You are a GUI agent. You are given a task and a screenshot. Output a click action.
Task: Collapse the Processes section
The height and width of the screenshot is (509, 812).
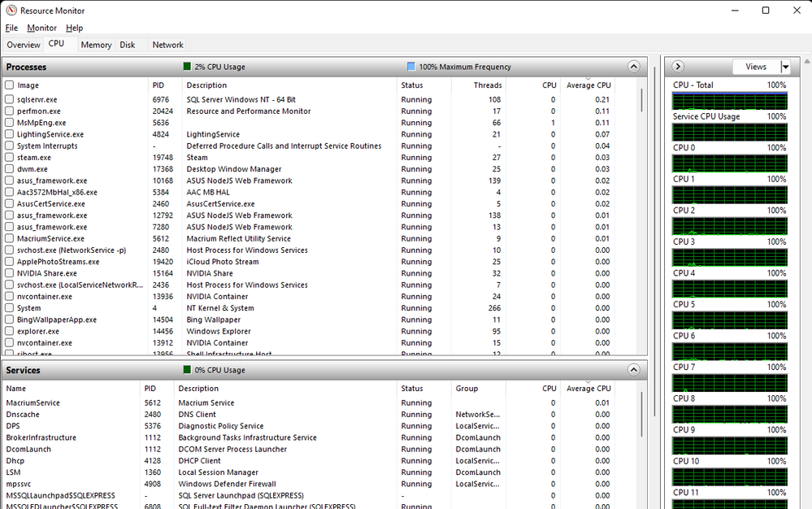click(x=633, y=67)
